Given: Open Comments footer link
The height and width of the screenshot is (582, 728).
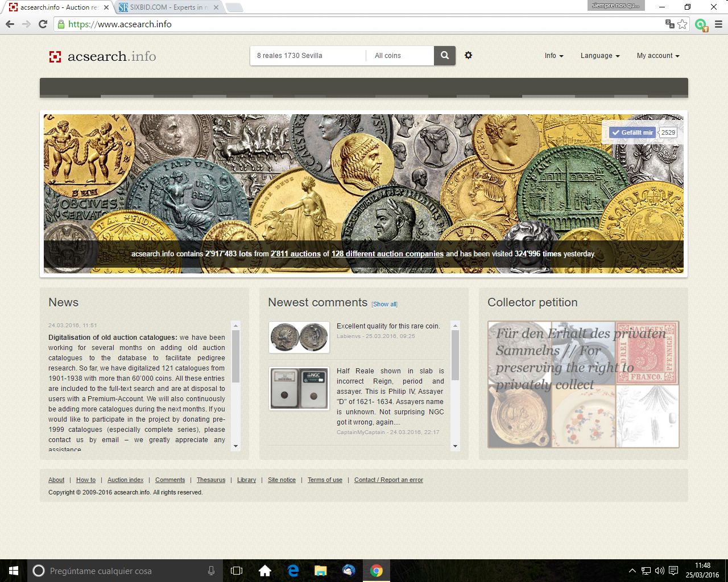Looking at the screenshot, I should click(170, 480).
